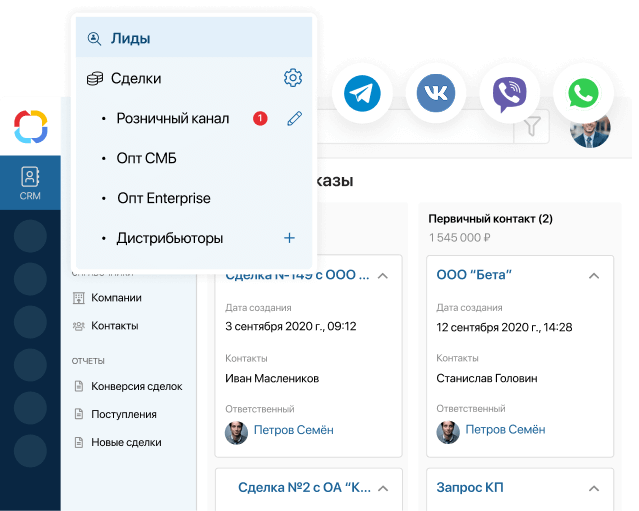Select Лиды in the menu
The width and height of the screenshot is (639, 511).
[194, 39]
